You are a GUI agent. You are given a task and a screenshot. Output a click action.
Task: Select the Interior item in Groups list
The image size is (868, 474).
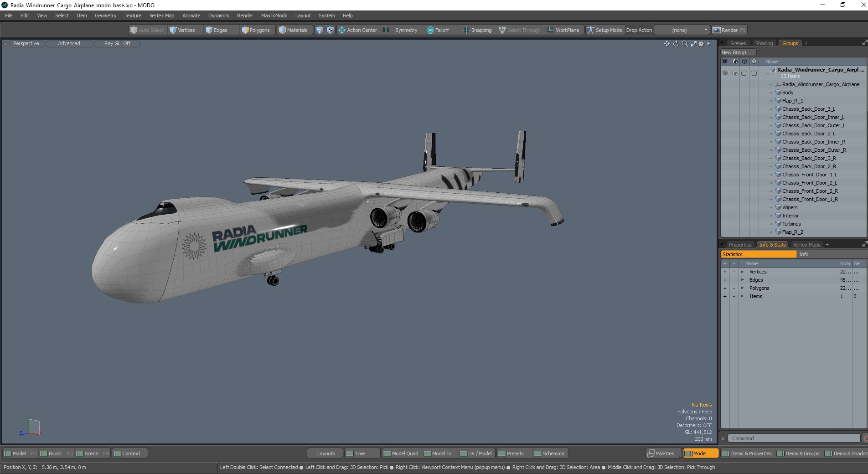coord(790,216)
